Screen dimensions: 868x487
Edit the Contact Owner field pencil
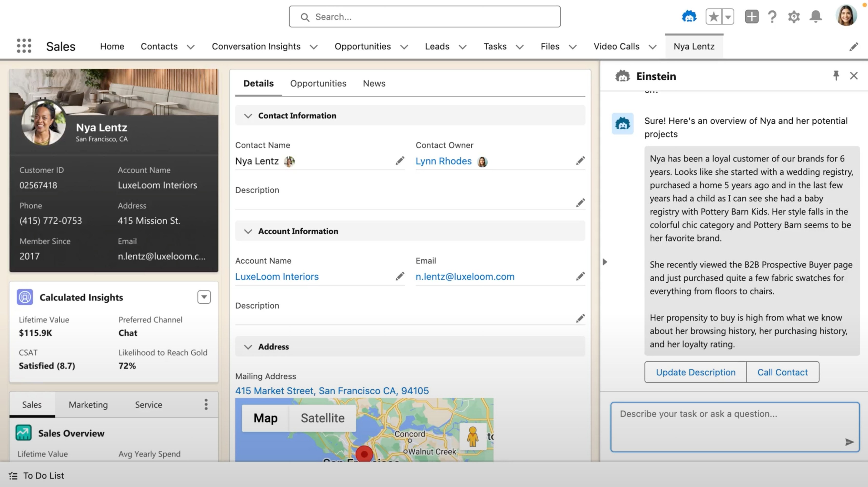point(580,161)
